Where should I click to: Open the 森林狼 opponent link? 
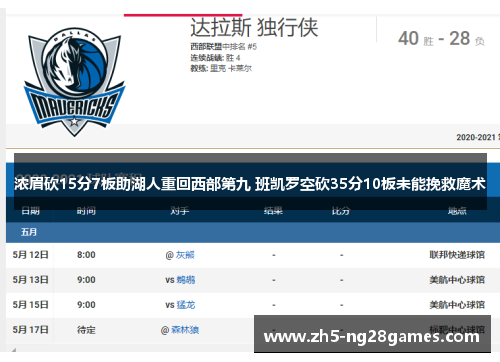tap(185, 330)
